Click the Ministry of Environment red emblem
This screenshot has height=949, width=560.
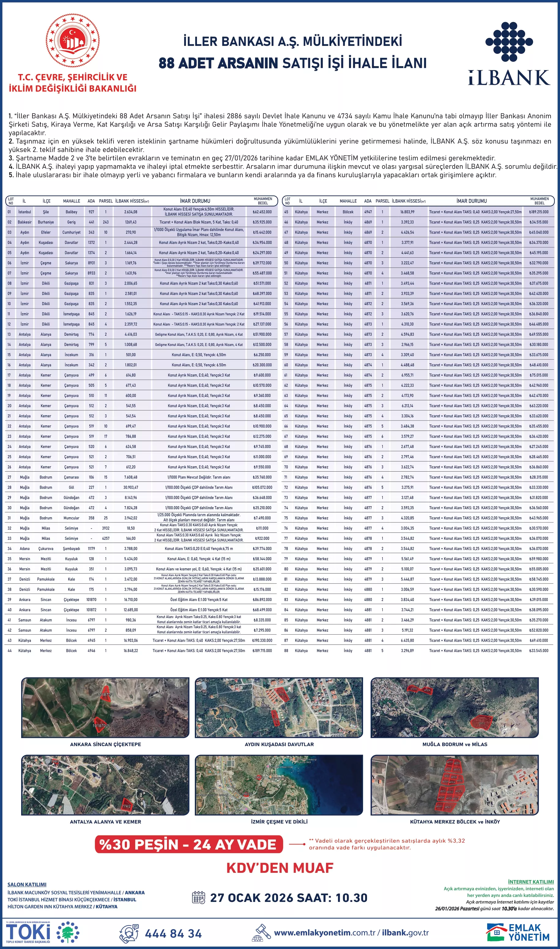73,41
